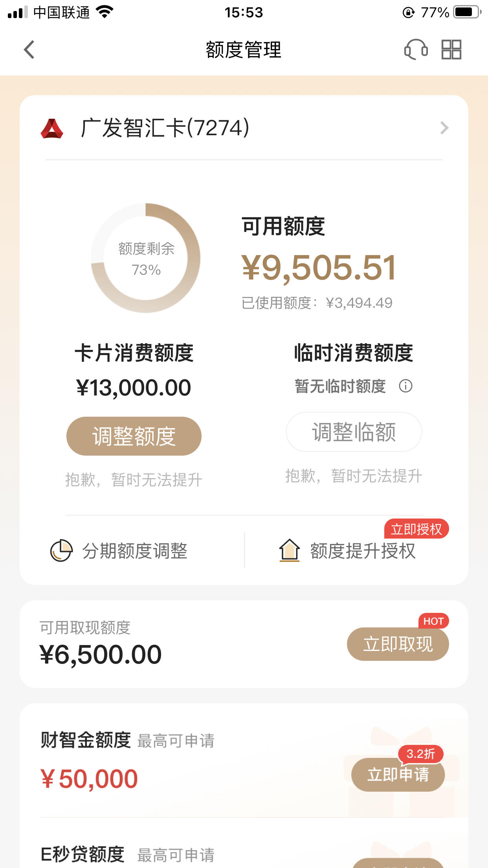Tap the Wi-Fi status icon

point(105,13)
